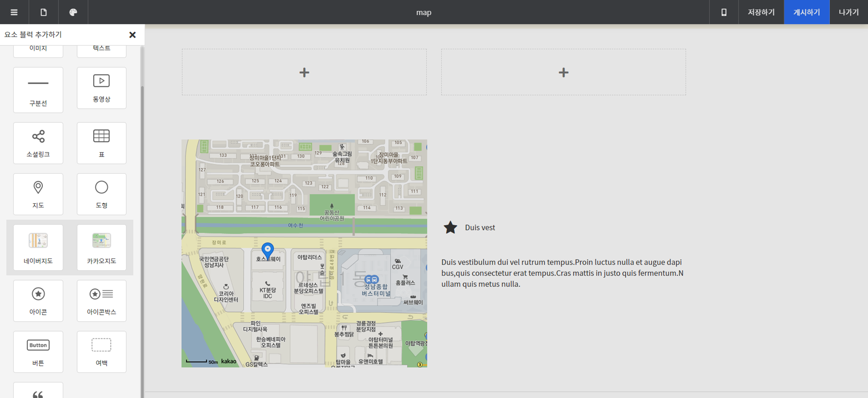Click the right empty plus placeholder

pos(564,72)
